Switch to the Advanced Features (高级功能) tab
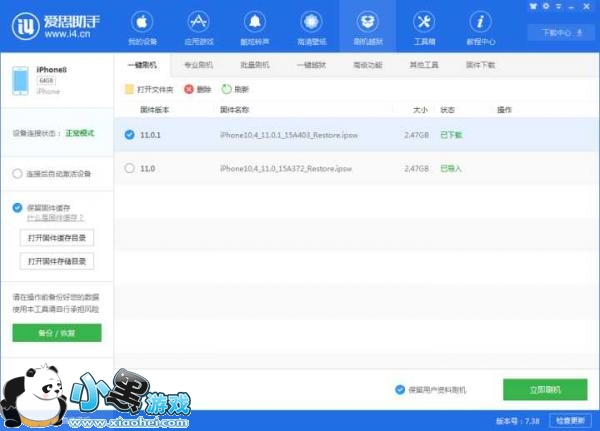The height and width of the screenshot is (431, 600). (368, 65)
